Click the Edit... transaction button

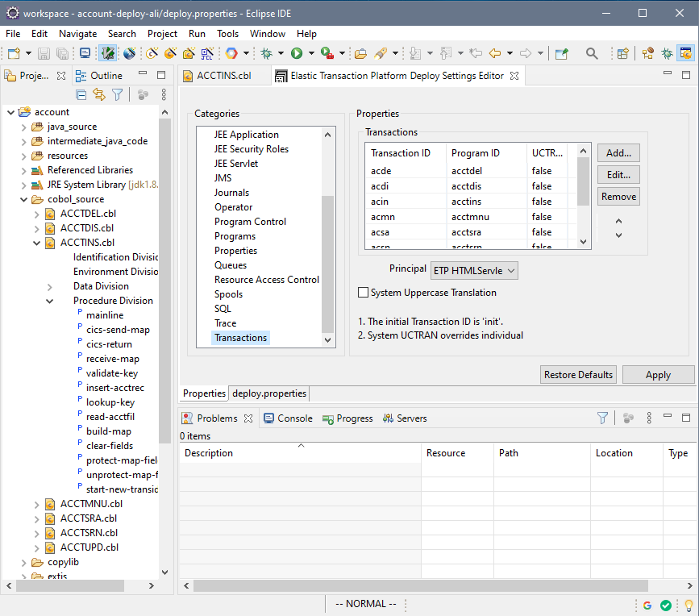click(x=618, y=175)
